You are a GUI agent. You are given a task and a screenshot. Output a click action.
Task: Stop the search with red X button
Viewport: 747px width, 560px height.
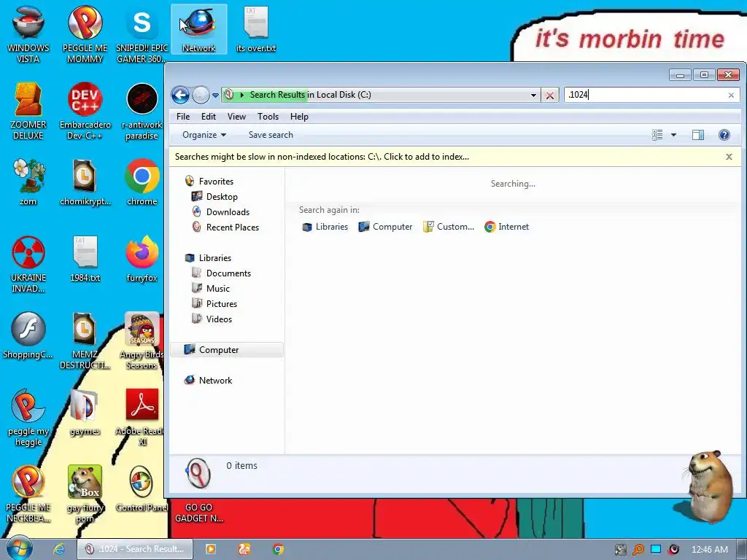tap(550, 96)
